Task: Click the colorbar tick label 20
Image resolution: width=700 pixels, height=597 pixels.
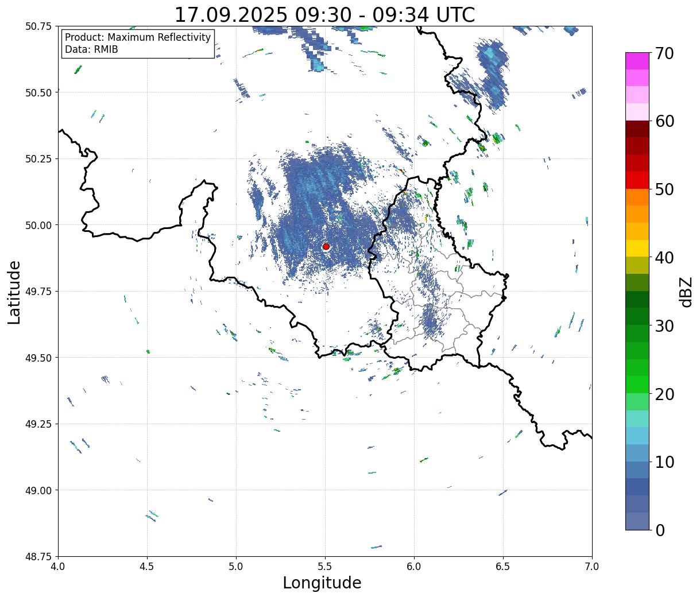Action: click(664, 394)
